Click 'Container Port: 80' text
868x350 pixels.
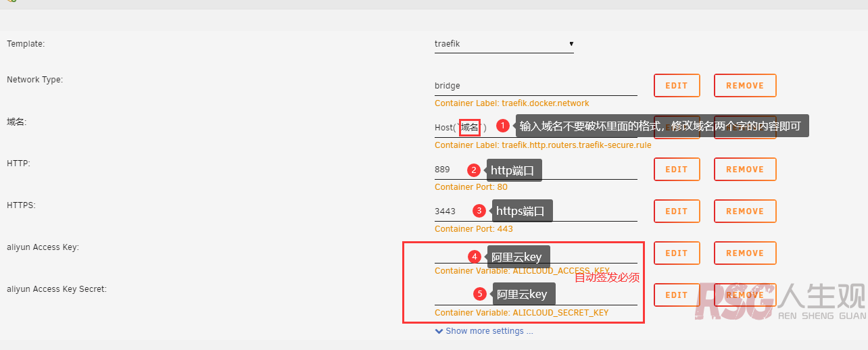pos(471,187)
